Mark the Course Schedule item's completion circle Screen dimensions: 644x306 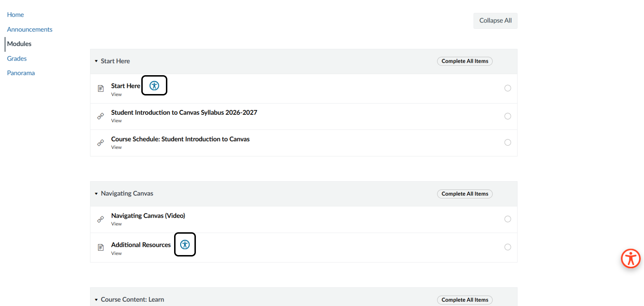[x=508, y=142]
